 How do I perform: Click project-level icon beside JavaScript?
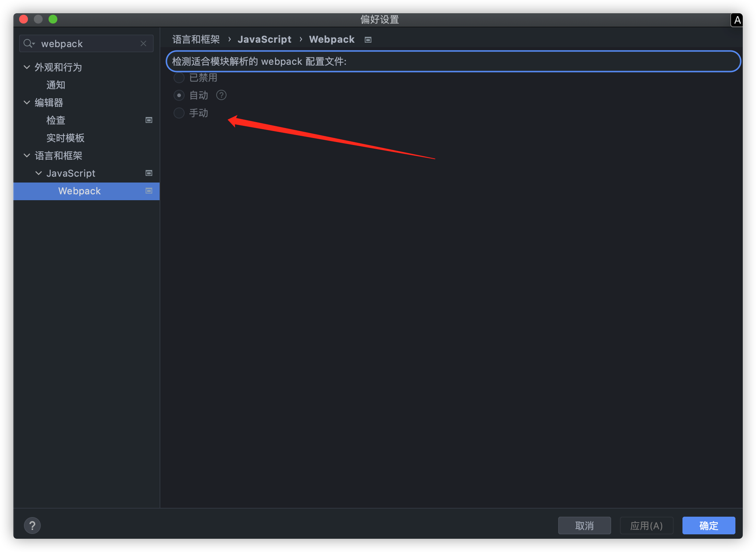point(149,173)
